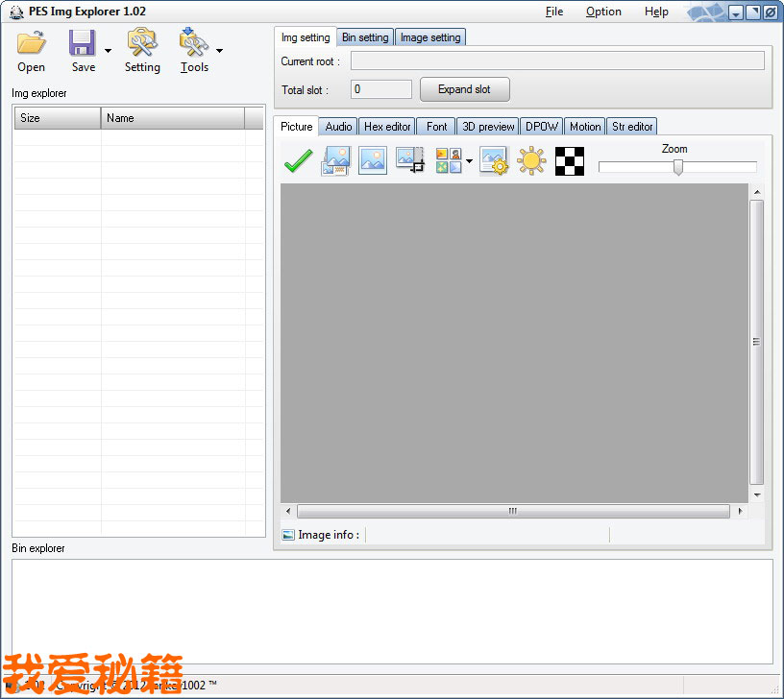Open the File menu

[554, 12]
